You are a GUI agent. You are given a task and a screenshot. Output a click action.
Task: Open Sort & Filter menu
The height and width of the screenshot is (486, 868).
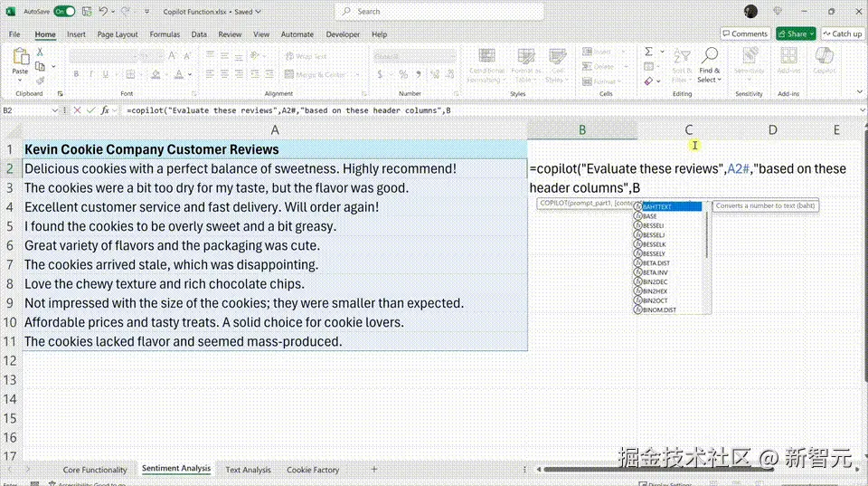tap(682, 66)
